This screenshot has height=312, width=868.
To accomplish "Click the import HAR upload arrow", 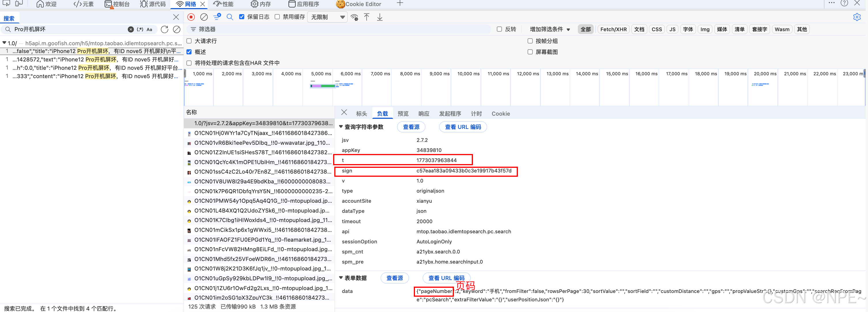I will click(x=367, y=17).
